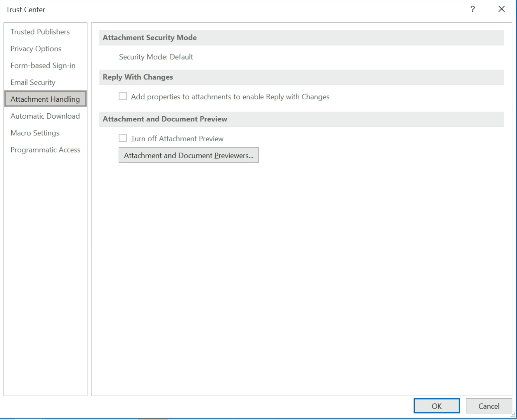Close the Trust Center dialog
This screenshot has height=420, width=517.
pos(501,9)
